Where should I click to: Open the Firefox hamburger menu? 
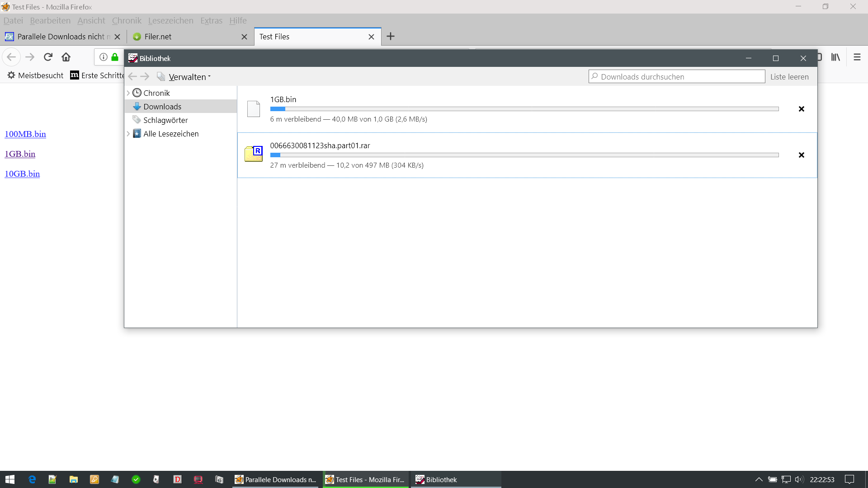tap(857, 57)
